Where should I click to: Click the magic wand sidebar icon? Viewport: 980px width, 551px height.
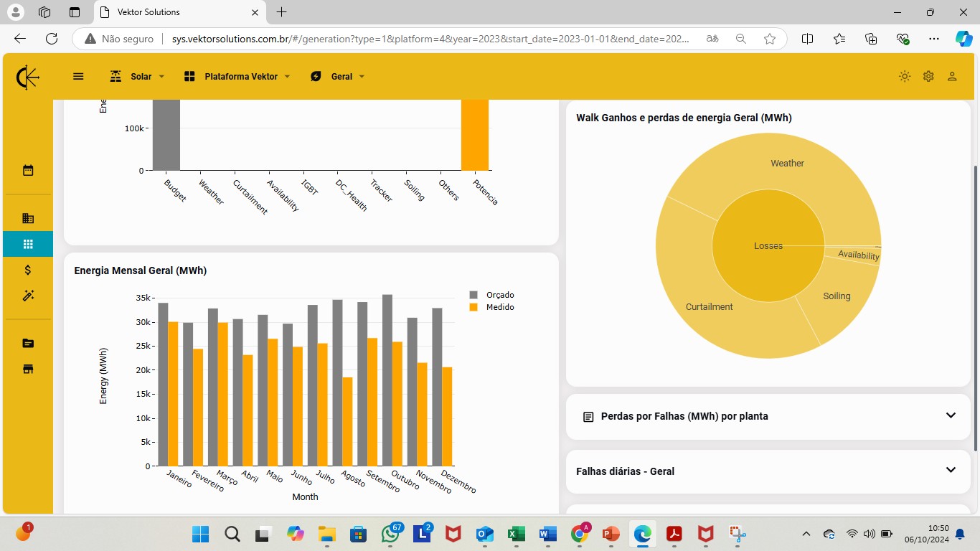coord(28,296)
